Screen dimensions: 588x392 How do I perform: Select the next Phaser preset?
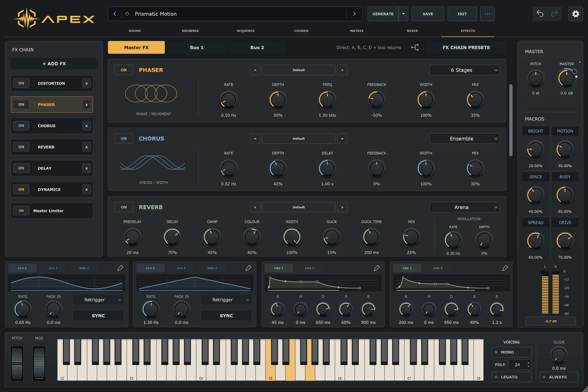tap(342, 70)
